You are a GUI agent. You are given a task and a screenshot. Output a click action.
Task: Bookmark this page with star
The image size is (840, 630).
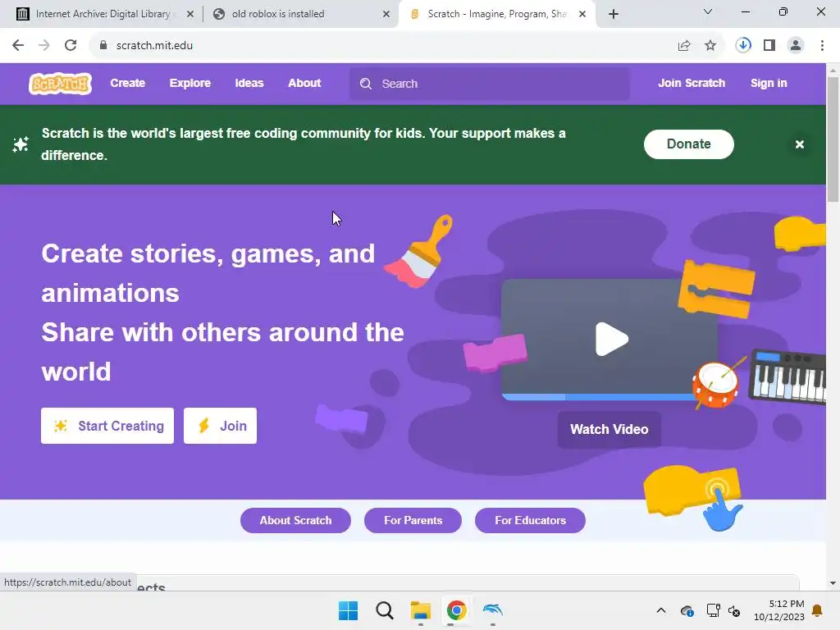710,46
